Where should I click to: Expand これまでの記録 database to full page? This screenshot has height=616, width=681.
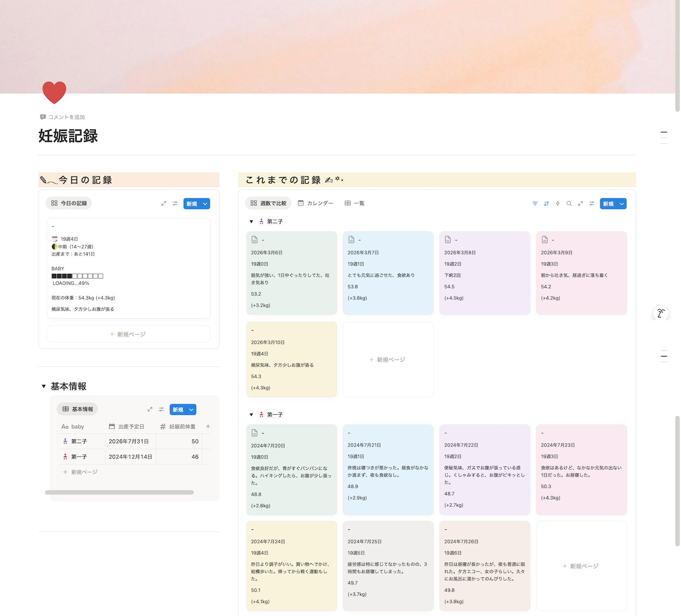pos(580,204)
